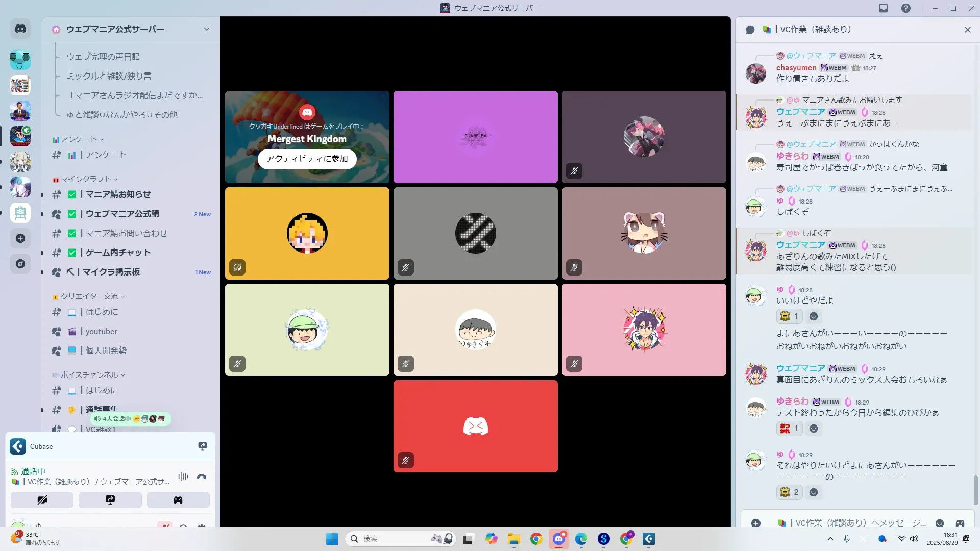Toggle checkbox on マニア鯖お知らせ channel
Image resolution: width=980 pixels, height=551 pixels.
pyautogui.click(x=72, y=194)
